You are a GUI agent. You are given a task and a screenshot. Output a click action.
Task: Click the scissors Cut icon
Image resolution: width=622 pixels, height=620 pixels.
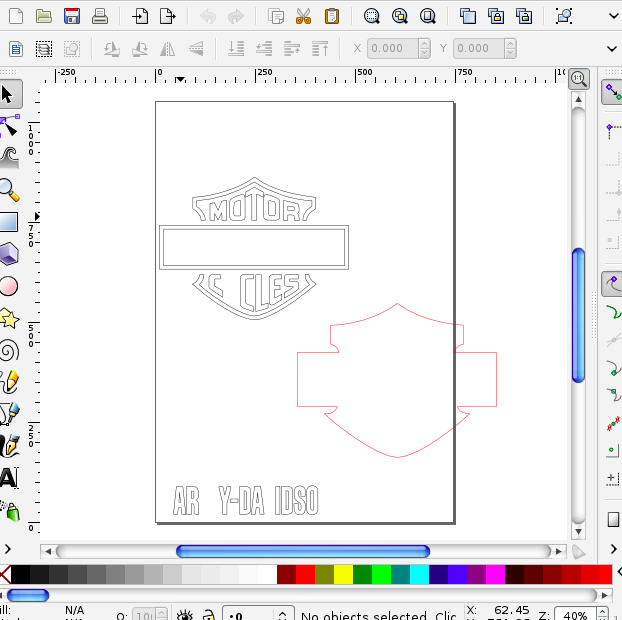pyautogui.click(x=303, y=16)
